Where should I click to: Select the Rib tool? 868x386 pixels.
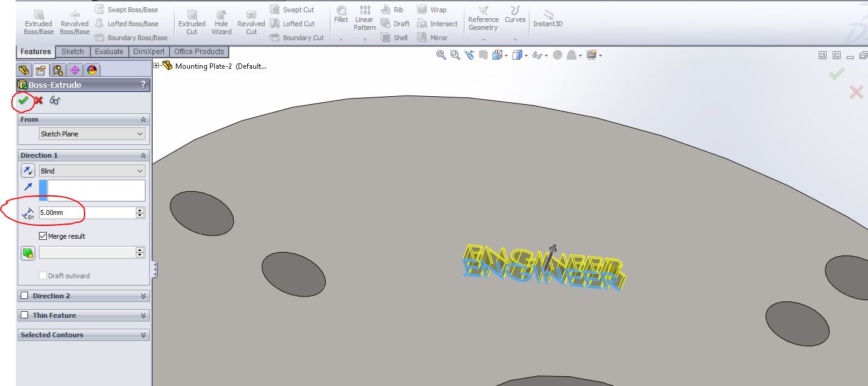tap(392, 10)
